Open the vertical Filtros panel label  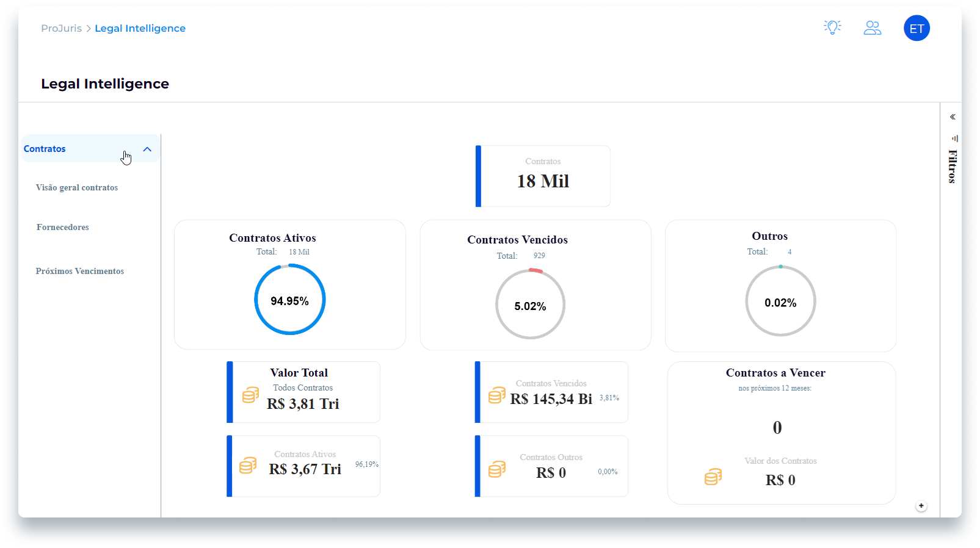pyautogui.click(x=953, y=166)
